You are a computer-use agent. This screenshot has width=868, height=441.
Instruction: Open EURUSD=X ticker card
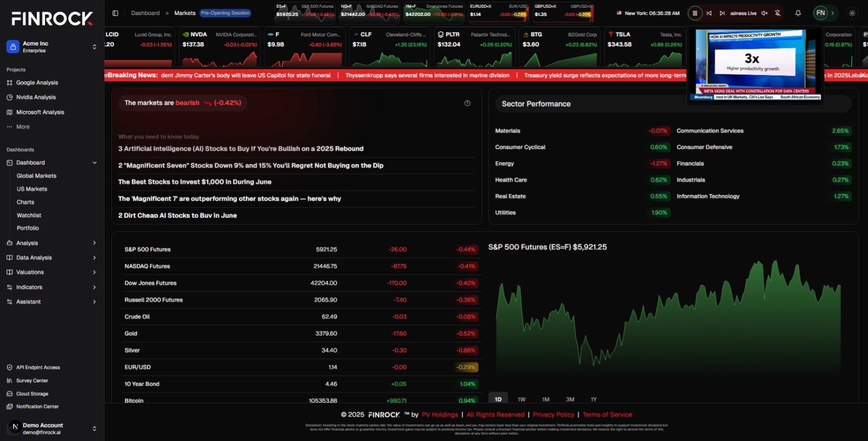pos(498,13)
